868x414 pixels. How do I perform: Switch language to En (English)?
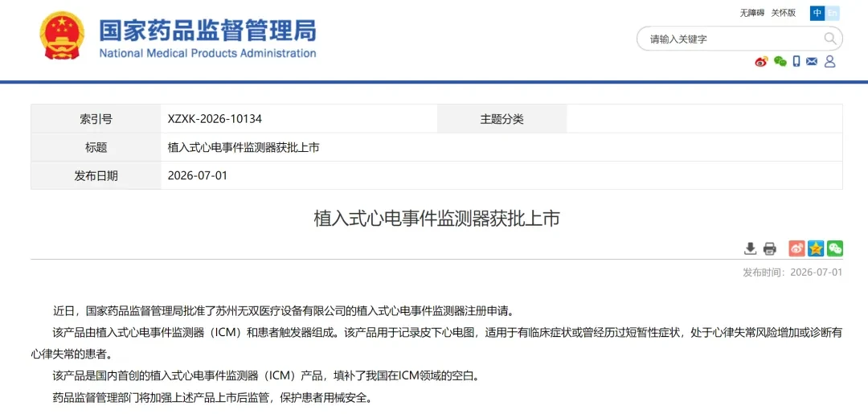point(832,13)
